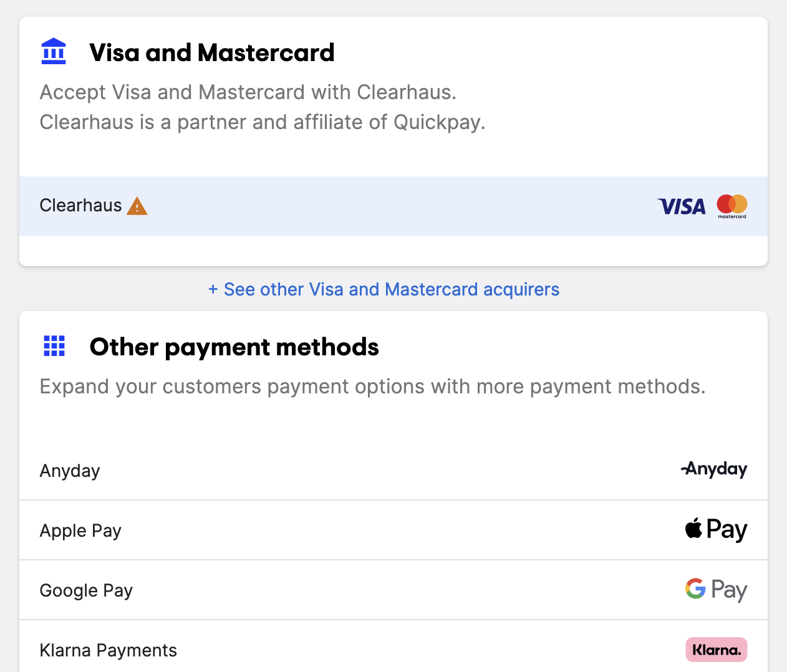See other Visa and Mastercard acquirers link
The height and width of the screenshot is (672, 787).
[x=383, y=289]
